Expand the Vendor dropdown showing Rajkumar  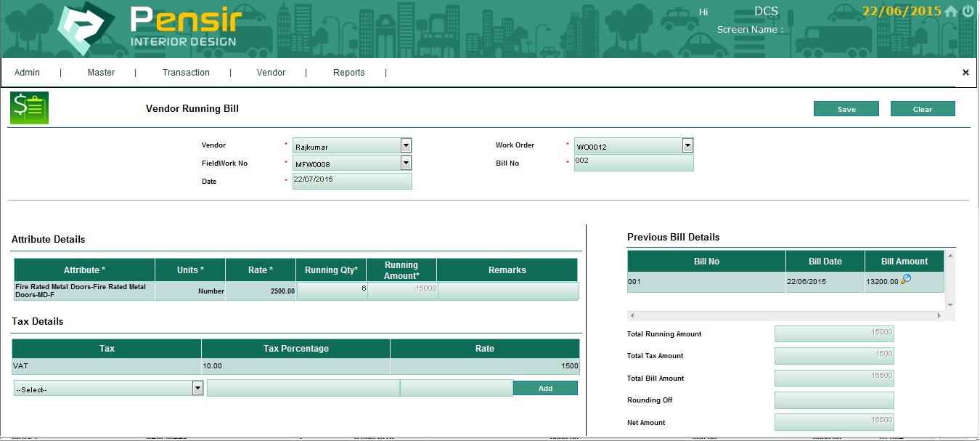coord(406,145)
